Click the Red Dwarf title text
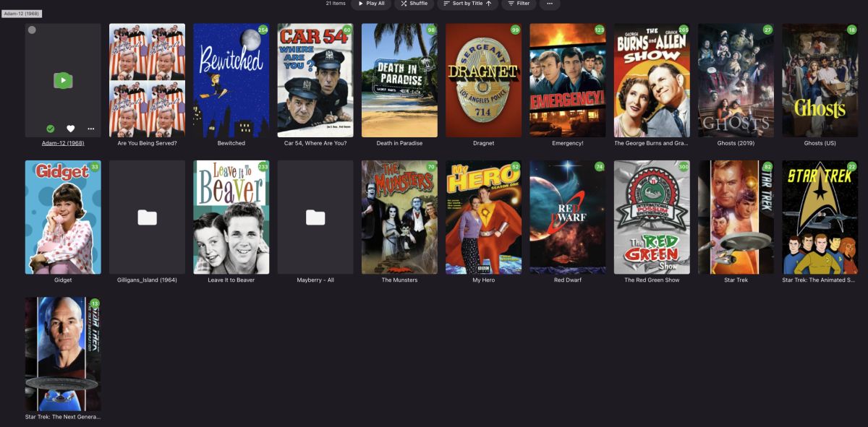Screen dimensions: 868x427 [x=567, y=280]
